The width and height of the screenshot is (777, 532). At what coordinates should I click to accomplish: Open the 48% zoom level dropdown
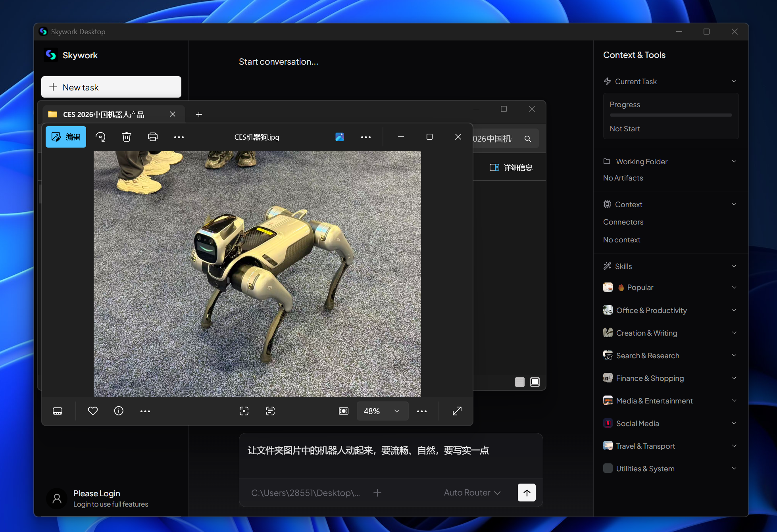click(382, 411)
